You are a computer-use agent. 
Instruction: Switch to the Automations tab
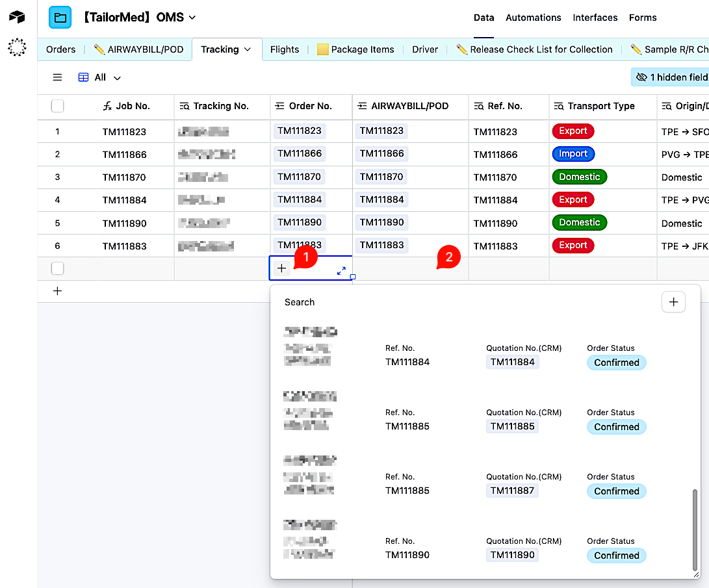click(533, 18)
